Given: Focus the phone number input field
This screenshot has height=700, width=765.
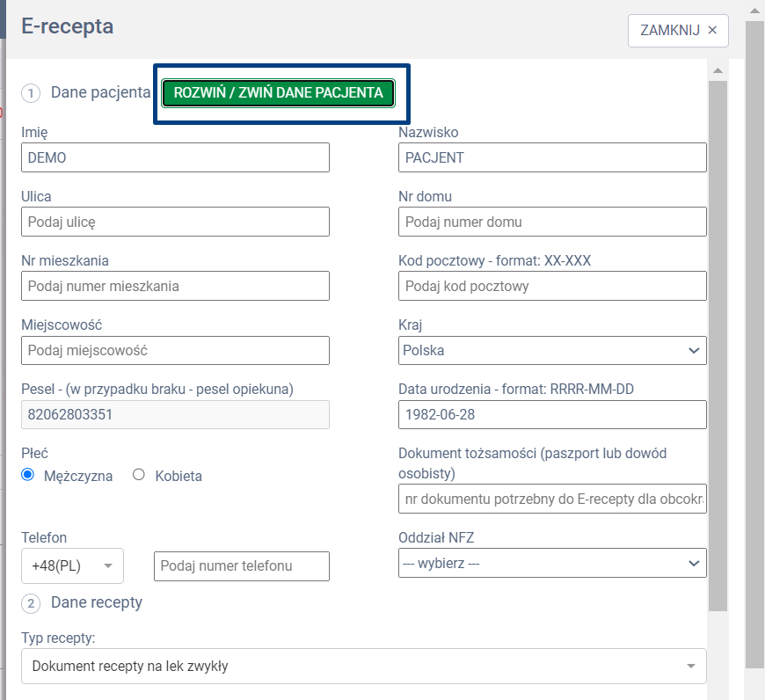Looking at the screenshot, I should [241, 566].
